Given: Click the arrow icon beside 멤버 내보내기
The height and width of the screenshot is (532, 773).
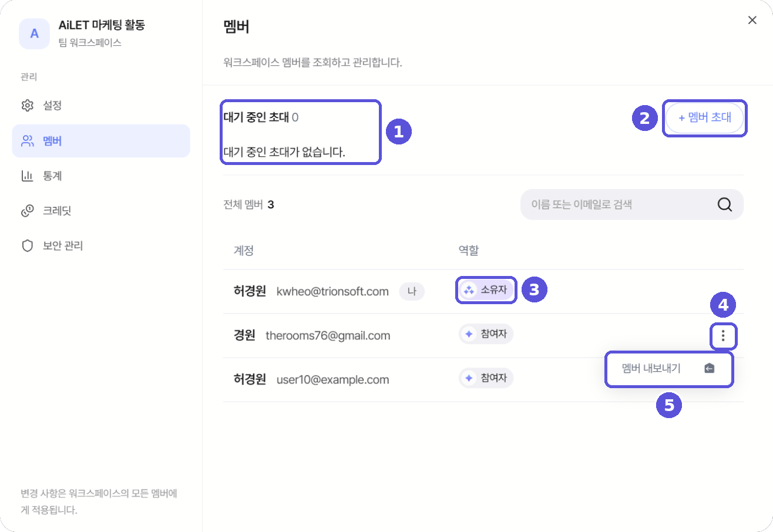Looking at the screenshot, I should click(x=709, y=369).
